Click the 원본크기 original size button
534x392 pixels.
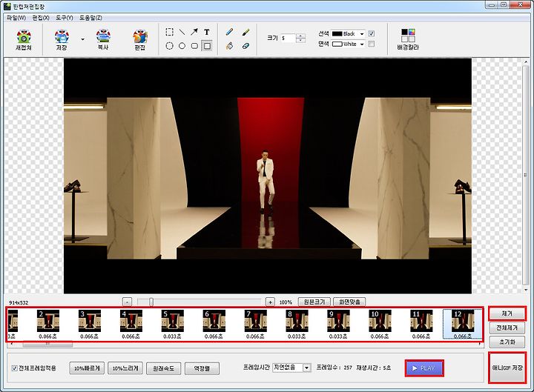tap(314, 302)
